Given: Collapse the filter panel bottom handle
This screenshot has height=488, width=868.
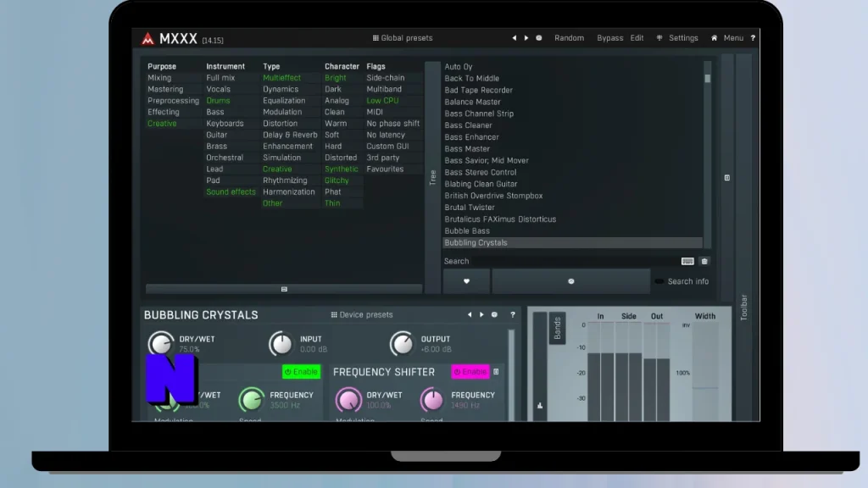Looking at the screenshot, I should coord(284,289).
